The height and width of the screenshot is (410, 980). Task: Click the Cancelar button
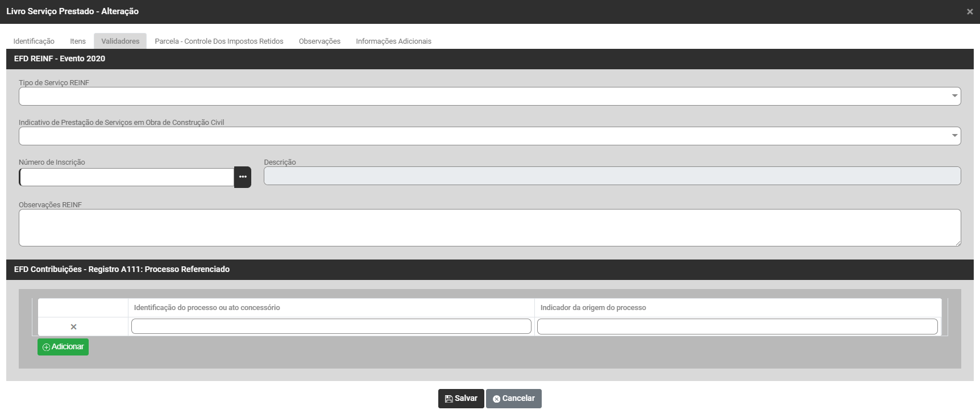click(x=514, y=399)
